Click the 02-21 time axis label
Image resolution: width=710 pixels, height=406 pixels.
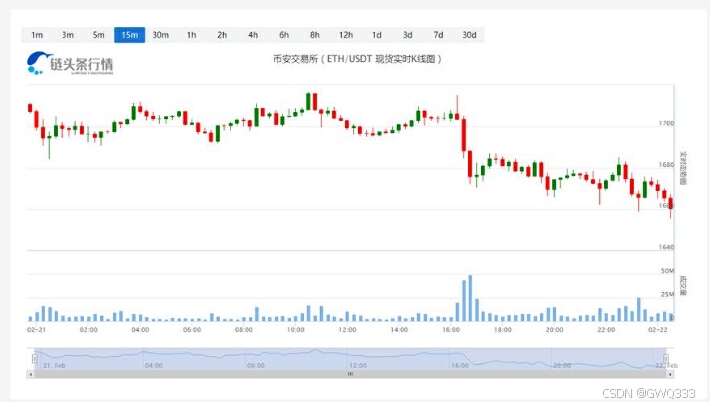[x=36, y=330]
